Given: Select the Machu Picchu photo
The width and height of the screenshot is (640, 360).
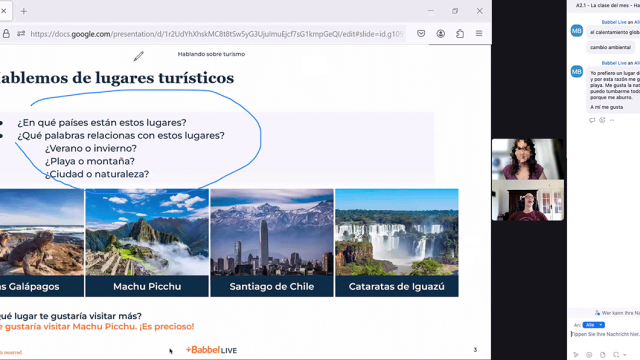Looking at the screenshot, I should pos(147,232).
